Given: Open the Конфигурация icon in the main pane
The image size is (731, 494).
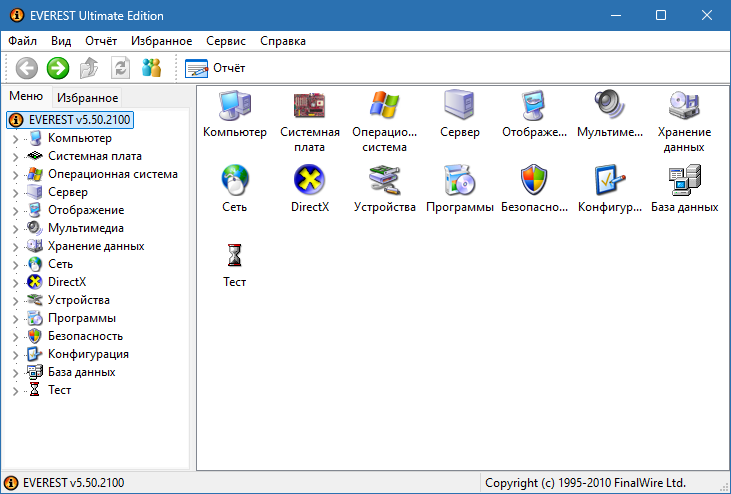Looking at the screenshot, I should coord(610,179).
